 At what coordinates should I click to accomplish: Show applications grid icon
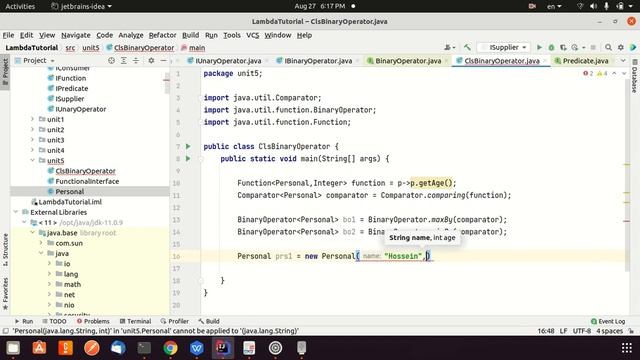tap(627, 348)
